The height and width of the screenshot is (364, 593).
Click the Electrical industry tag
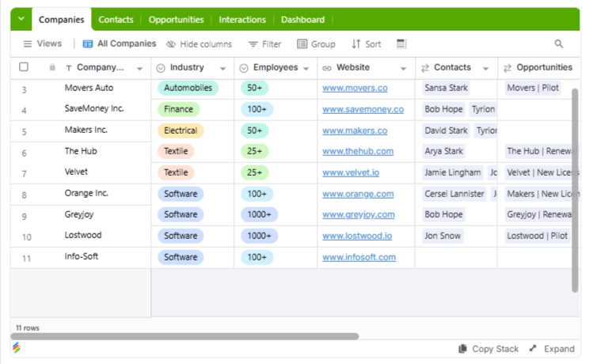click(x=181, y=131)
